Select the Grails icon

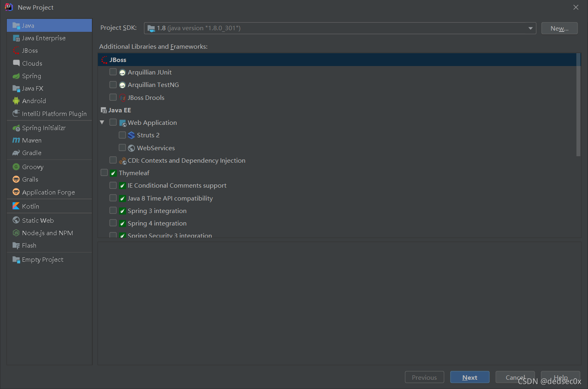point(16,179)
